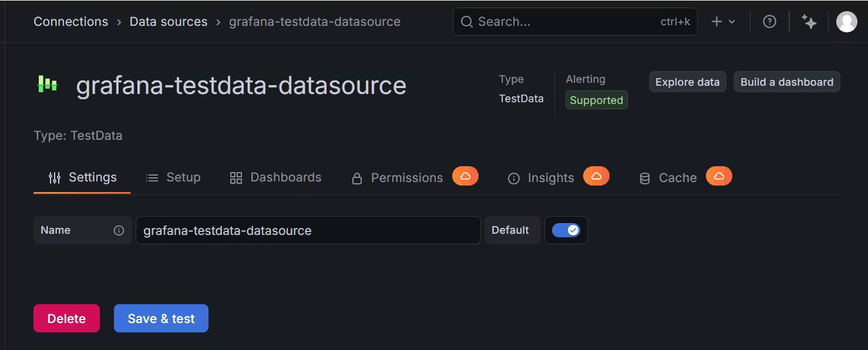This screenshot has width=868, height=350.
Task: Open the Dashboards tab
Action: [x=275, y=178]
